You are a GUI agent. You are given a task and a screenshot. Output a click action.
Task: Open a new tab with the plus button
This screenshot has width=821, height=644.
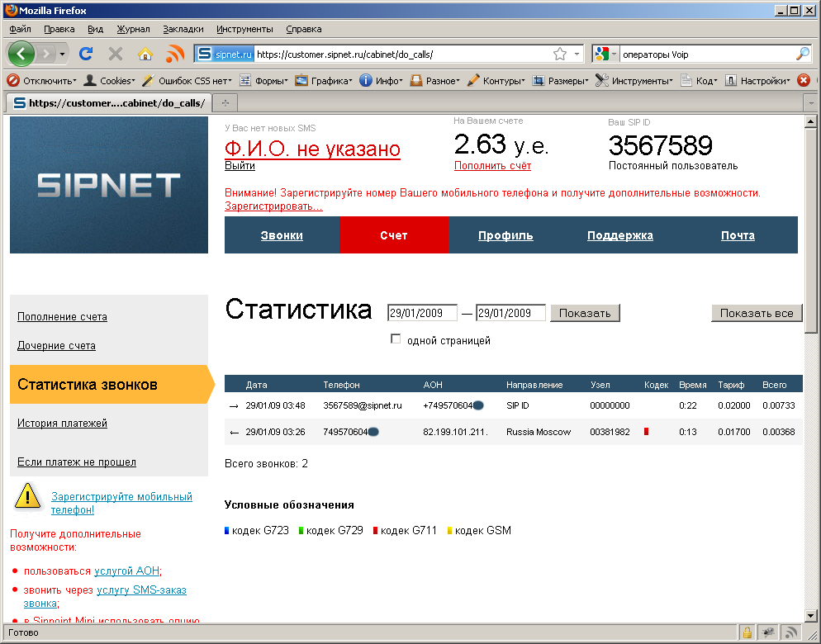click(x=225, y=102)
